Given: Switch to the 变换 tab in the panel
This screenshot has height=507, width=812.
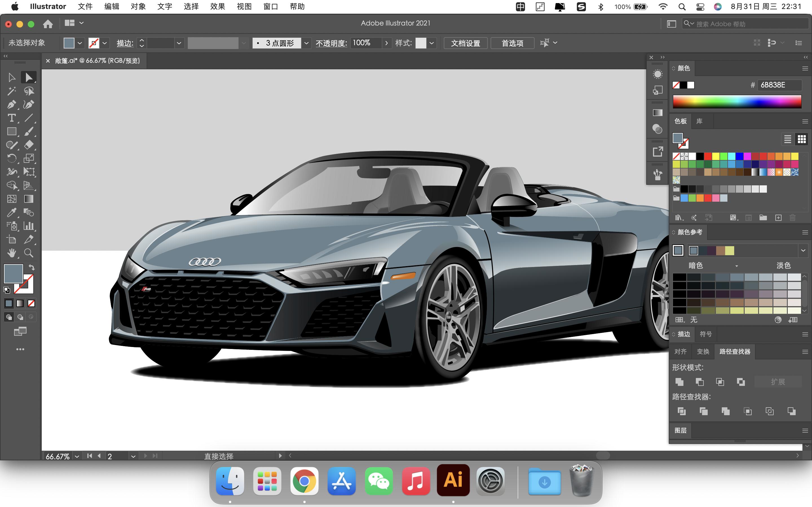Looking at the screenshot, I should [703, 351].
